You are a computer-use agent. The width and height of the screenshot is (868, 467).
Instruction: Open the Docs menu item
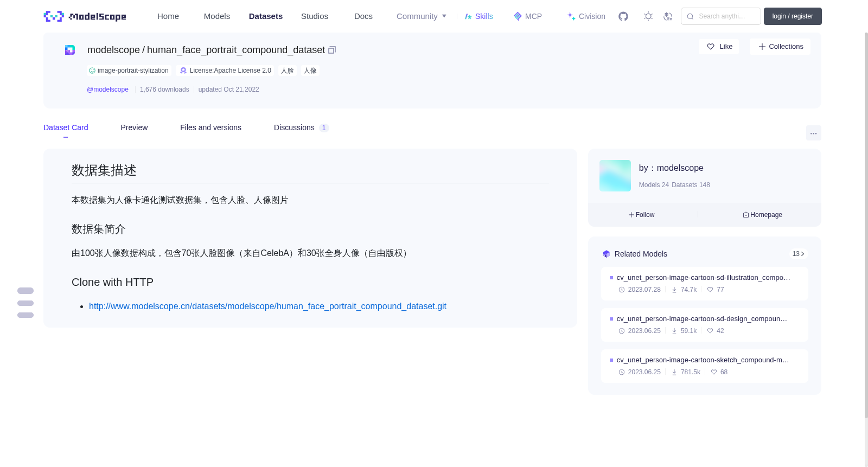[363, 16]
